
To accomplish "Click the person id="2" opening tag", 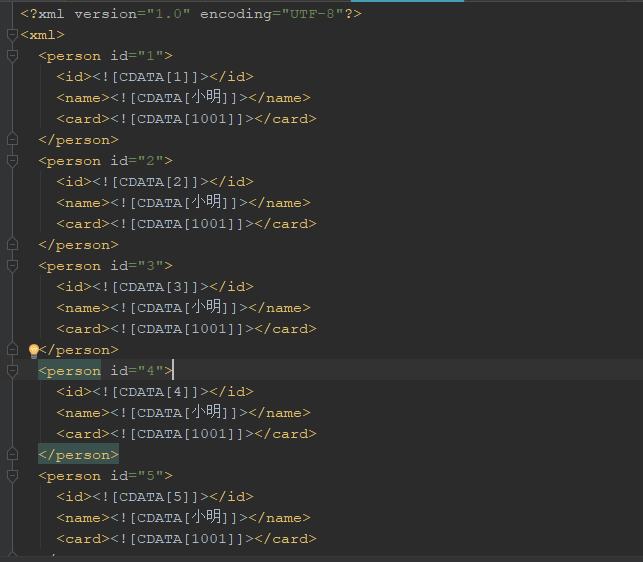I will (105, 161).
